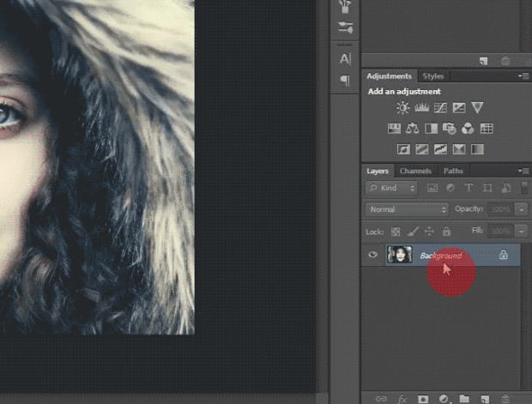Add a Photo Filter adjustment

point(450,129)
